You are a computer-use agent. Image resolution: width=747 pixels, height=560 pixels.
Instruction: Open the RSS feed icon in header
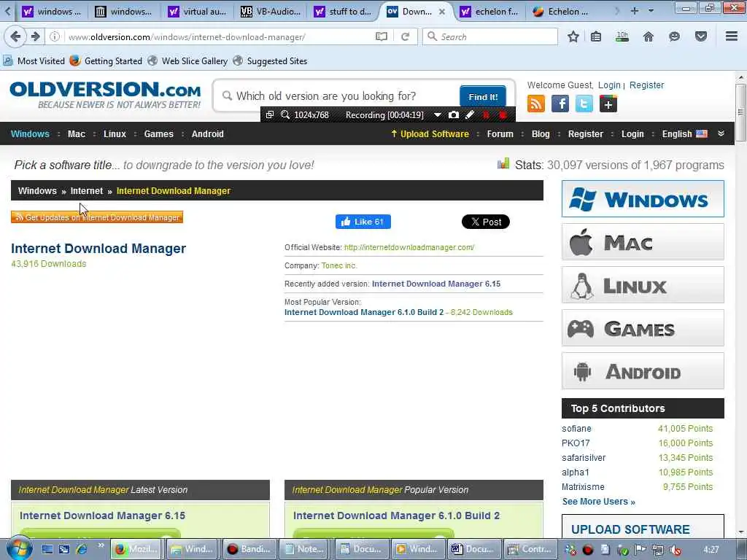click(536, 104)
